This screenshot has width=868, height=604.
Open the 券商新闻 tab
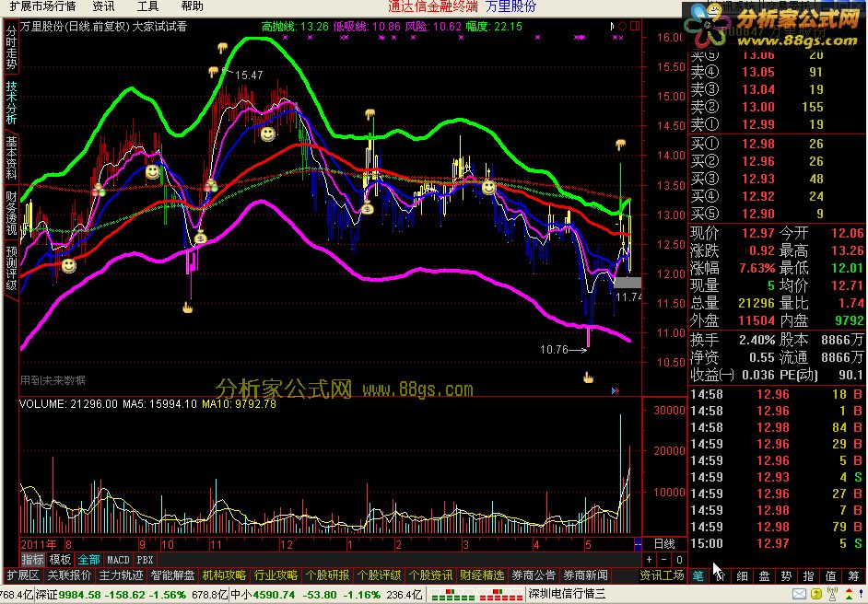[585, 575]
